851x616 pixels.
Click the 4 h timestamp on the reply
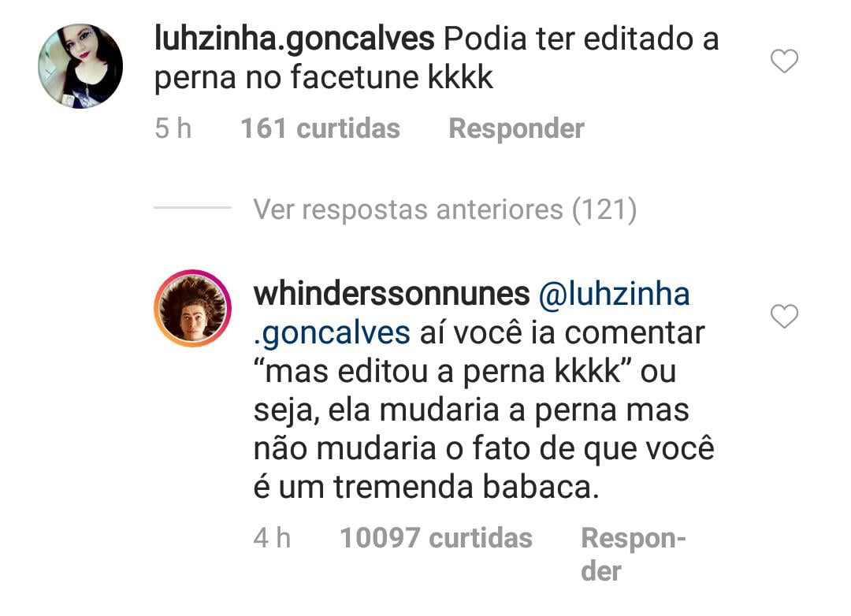click(272, 538)
